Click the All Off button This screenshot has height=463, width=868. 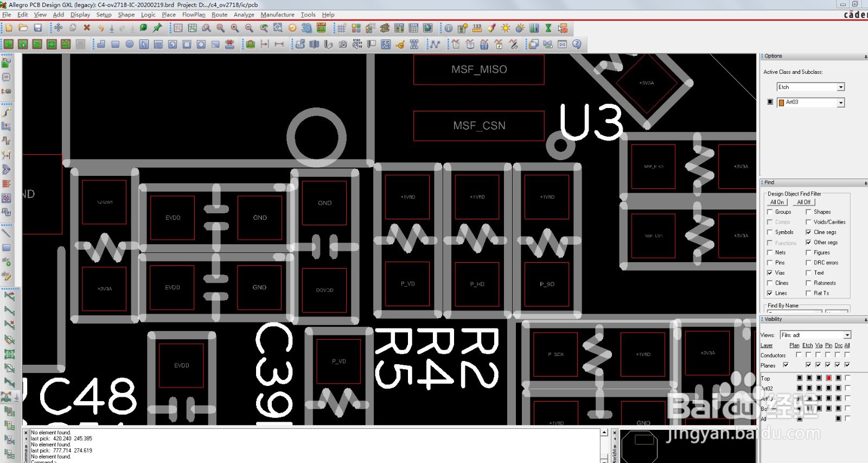[803, 202]
